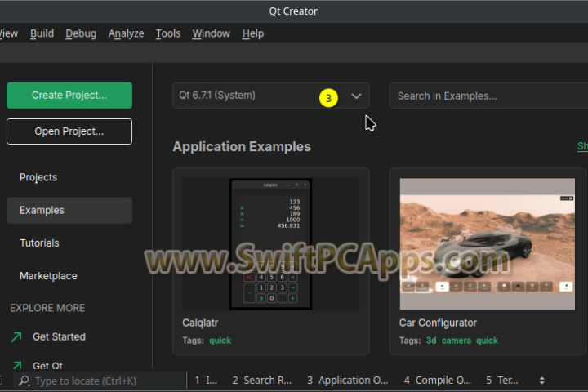The image size is (588, 392).
Task: Open the Analyze menu
Action: [x=126, y=33]
